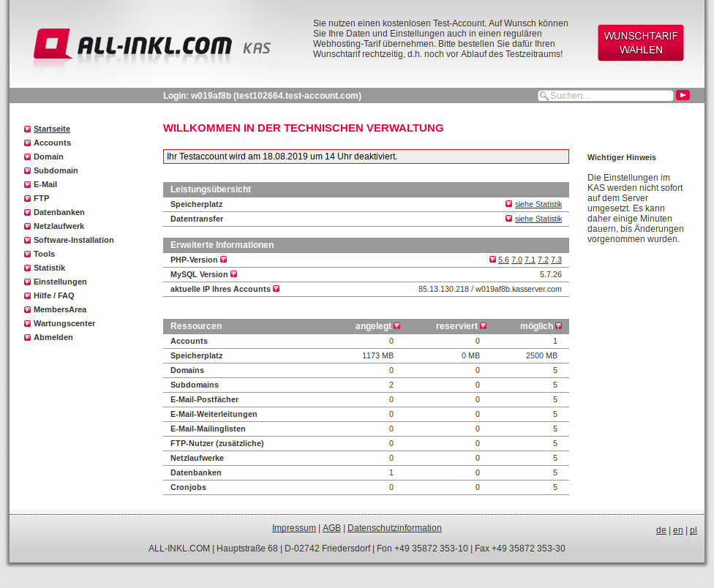Click the bullet icon beside Statistik menu
Image resolution: width=714 pixels, height=588 pixels.
tap(27, 268)
